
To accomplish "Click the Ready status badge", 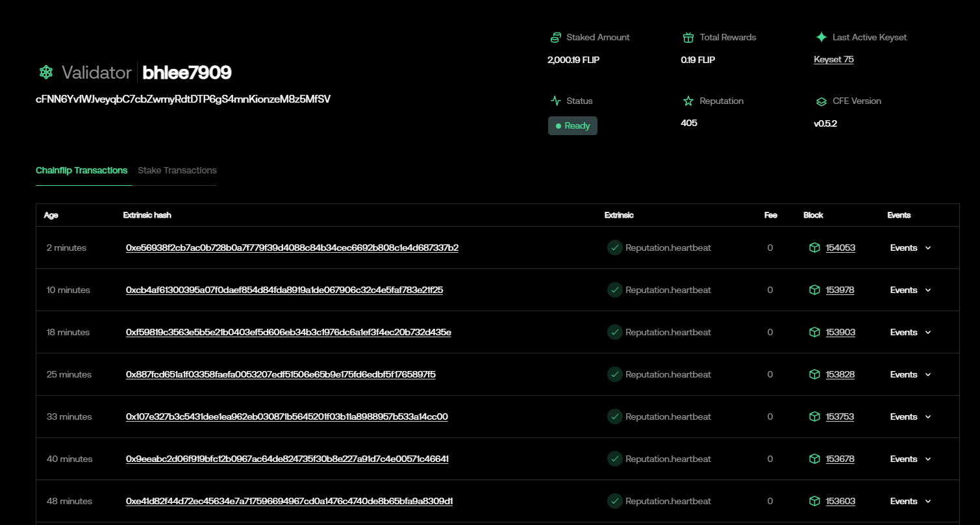I will 573,125.
